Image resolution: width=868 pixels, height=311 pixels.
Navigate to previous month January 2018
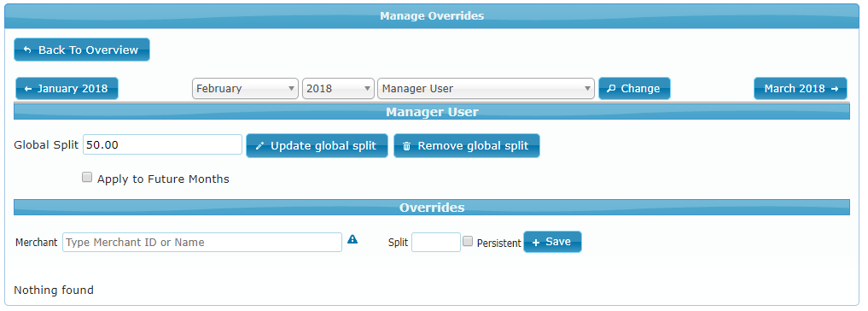click(67, 89)
